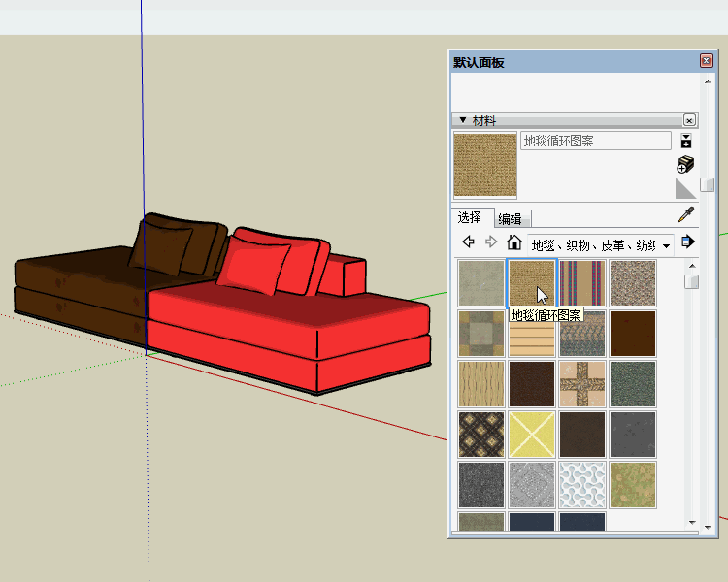Pick the eyedropper sample paint tool

coord(685,214)
